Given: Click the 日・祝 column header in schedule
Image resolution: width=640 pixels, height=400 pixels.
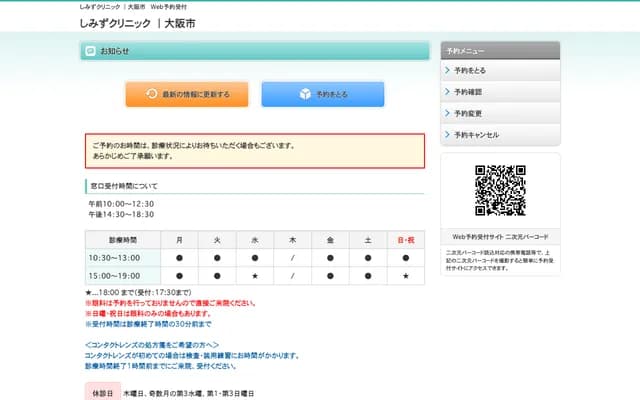Looking at the screenshot, I should pos(405,240).
